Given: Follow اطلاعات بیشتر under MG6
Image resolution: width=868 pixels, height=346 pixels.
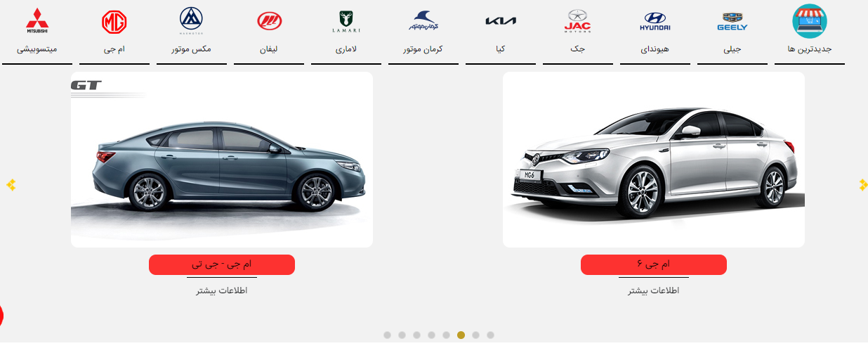Looking at the screenshot, I should (x=654, y=290).
